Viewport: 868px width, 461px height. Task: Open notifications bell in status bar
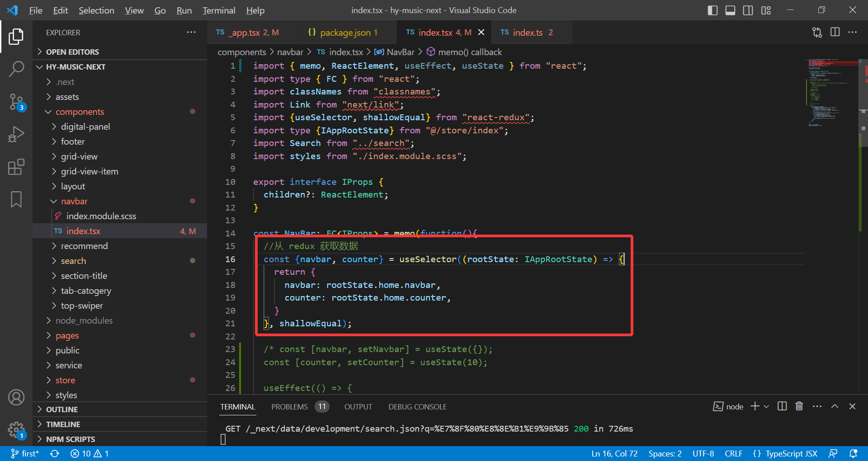(853, 454)
